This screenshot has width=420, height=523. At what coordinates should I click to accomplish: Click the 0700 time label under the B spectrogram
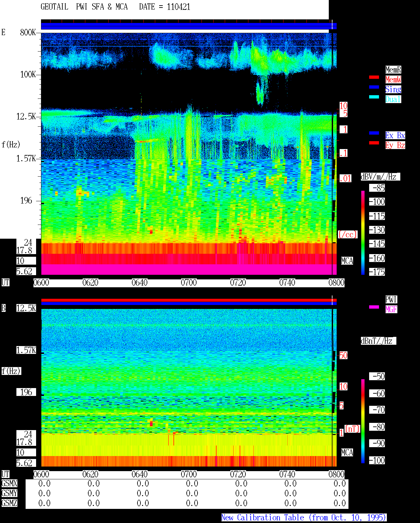pos(189,474)
